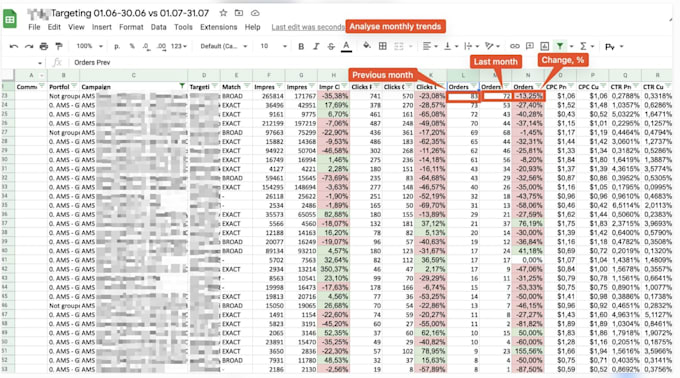Activate the paint format tool
Viewport: 680px width, 378px height.
tap(59, 46)
